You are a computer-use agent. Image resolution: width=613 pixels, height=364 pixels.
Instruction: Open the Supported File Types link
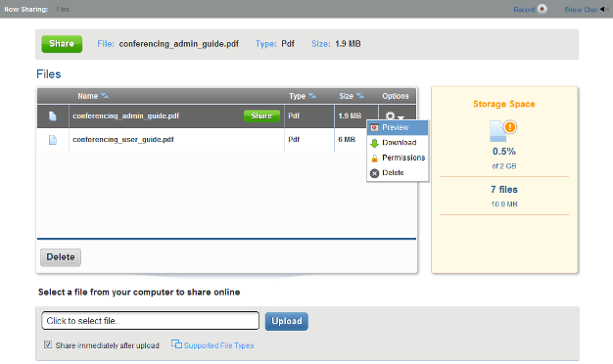(x=218, y=345)
